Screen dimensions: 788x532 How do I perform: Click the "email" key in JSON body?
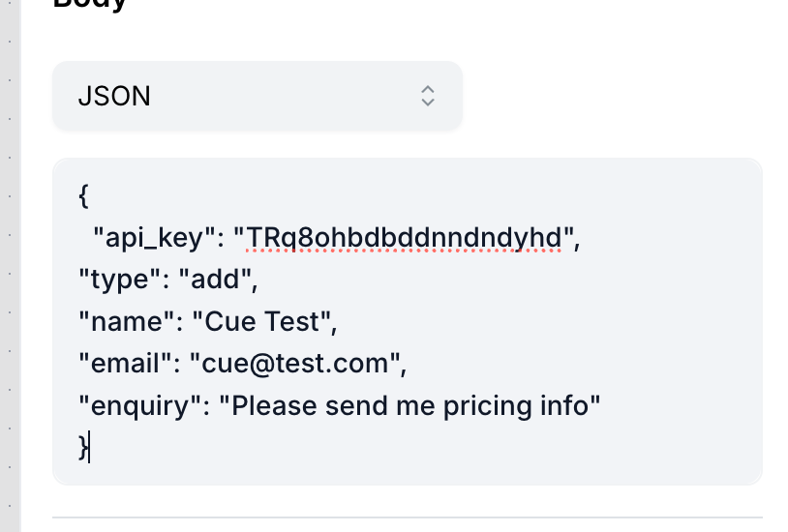tap(126, 363)
